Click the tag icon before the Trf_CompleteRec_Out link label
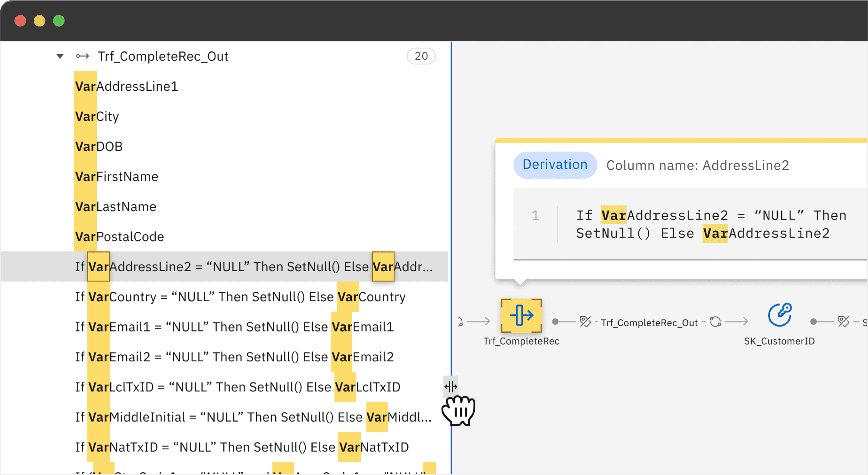Screen dimensions: 868x475 click(x=585, y=322)
